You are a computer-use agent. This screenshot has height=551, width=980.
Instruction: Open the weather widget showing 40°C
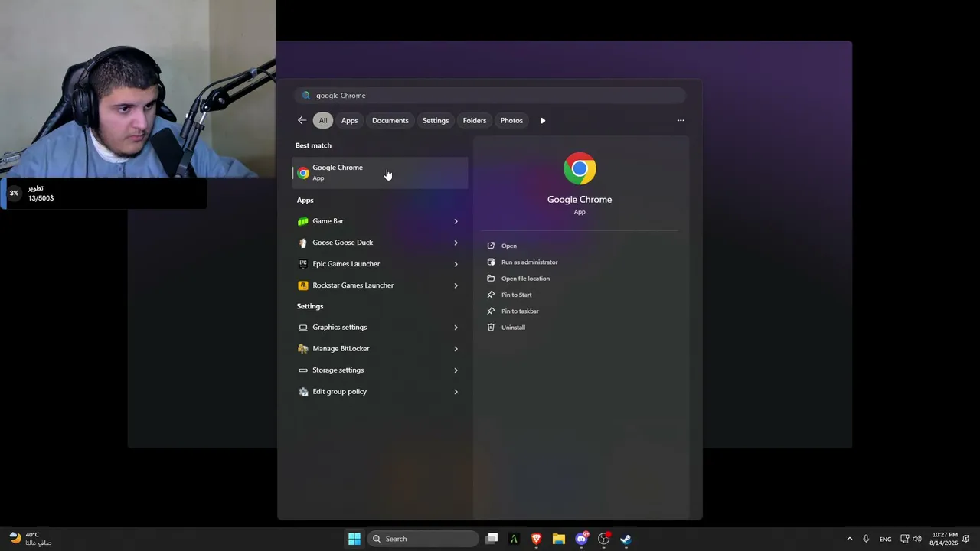31,539
